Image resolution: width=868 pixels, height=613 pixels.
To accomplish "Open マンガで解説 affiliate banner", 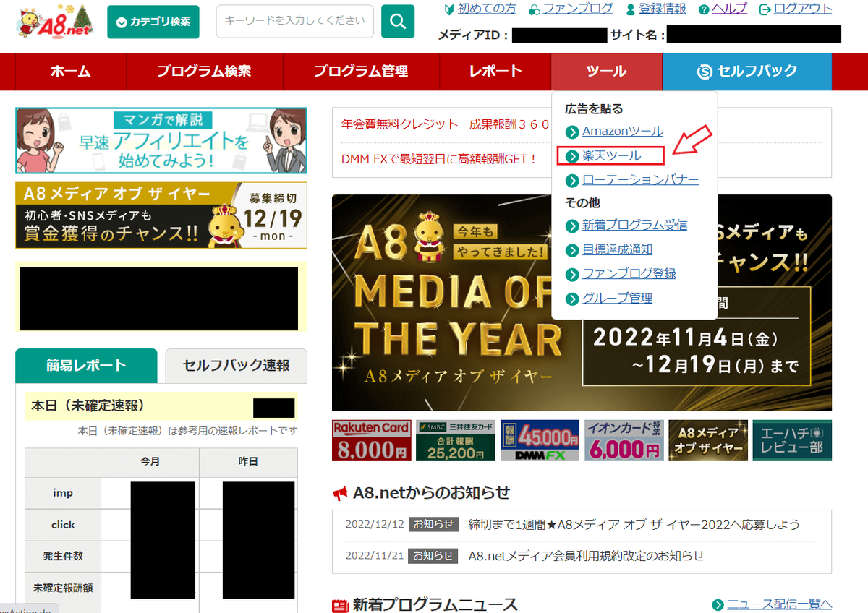I will [161, 141].
